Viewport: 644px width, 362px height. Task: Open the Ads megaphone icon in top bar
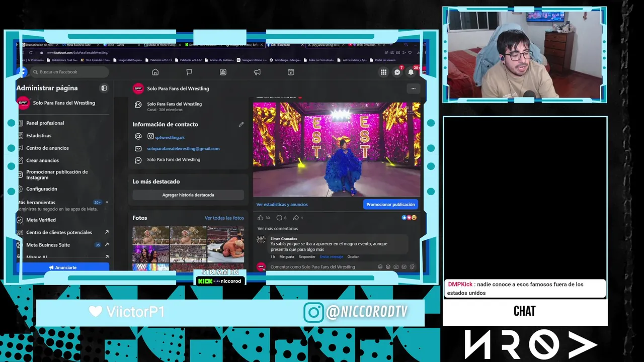click(257, 72)
